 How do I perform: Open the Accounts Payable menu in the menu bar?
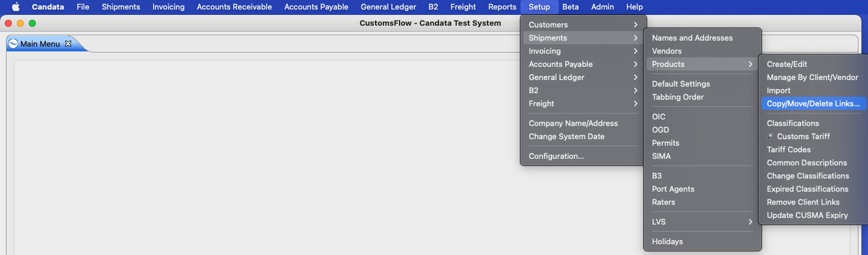click(x=316, y=7)
